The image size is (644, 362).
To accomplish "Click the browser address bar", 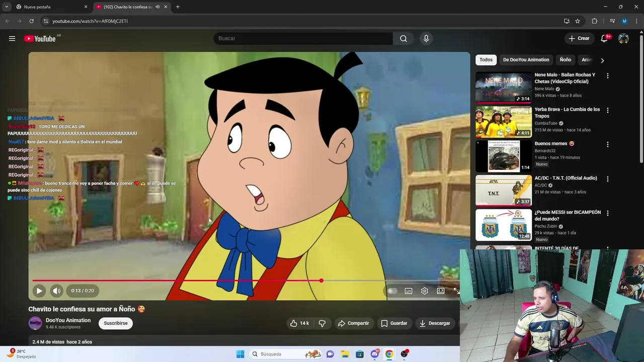I will pos(302,21).
